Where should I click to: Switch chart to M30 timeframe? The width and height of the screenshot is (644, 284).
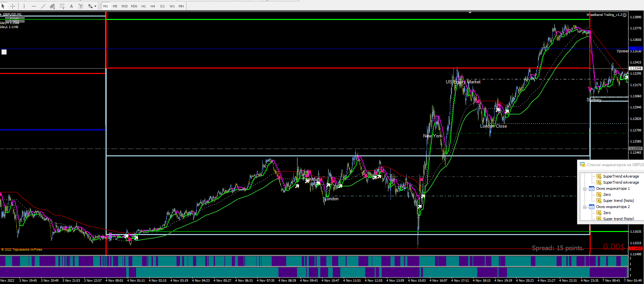(134, 6)
